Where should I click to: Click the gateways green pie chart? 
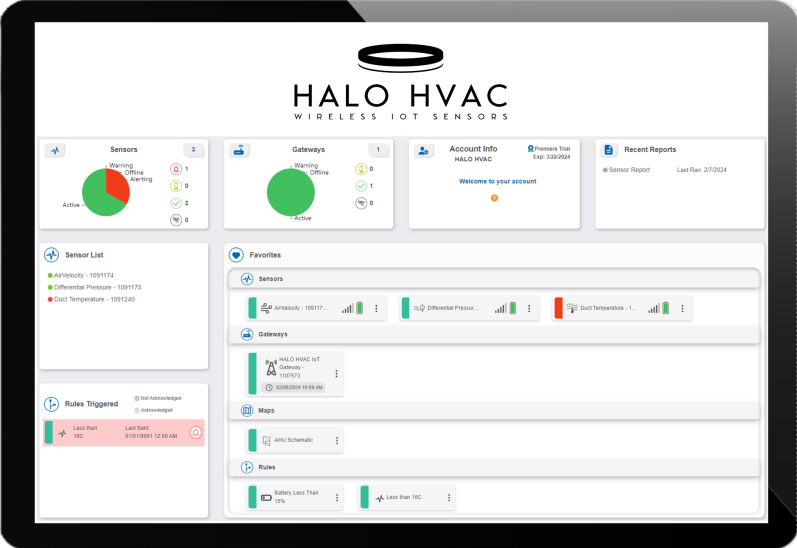tap(291, 192)
